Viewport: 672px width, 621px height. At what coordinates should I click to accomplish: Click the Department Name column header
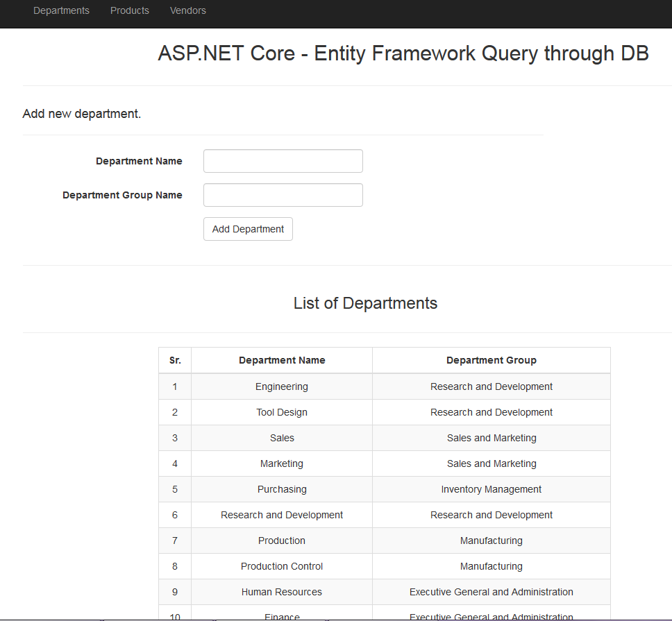point(282,360)
